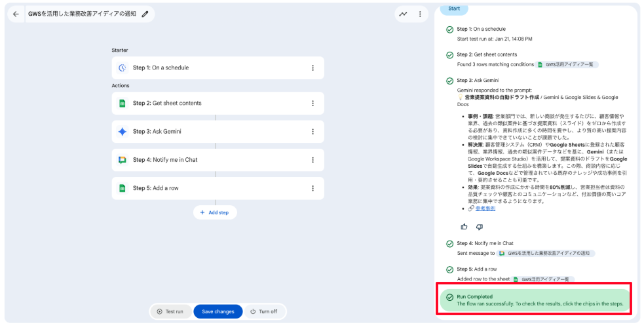Click the back arrow icon
Viewport: 644px width, 329px height.
[16, 14]
